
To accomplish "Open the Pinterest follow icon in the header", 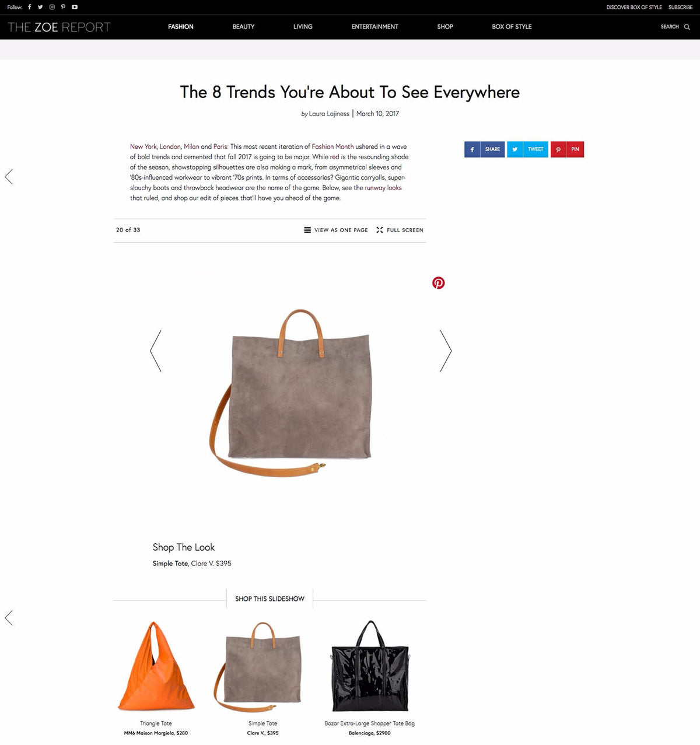I will (x=63, y=7).
